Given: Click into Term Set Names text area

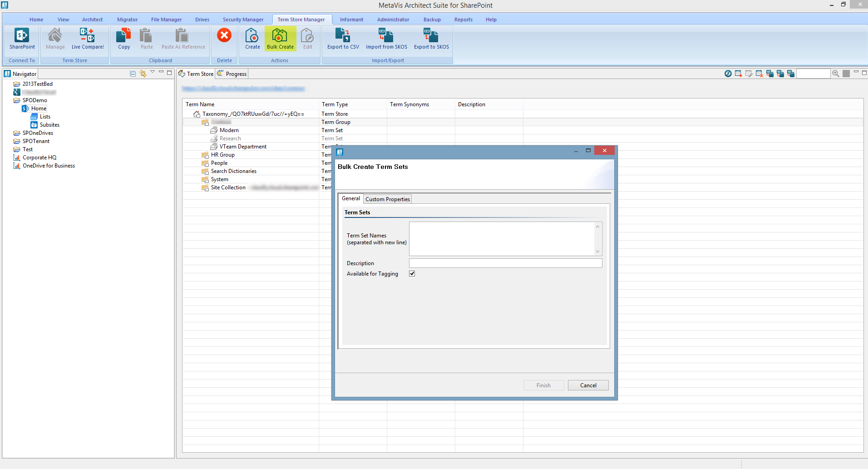Looking at the screenshot, I should [x=502, y=239].
